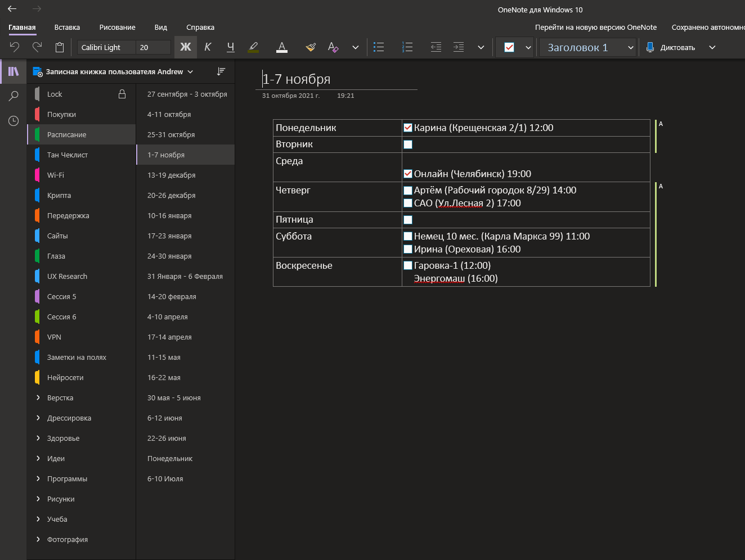The width and height of the screenshot is (745, 560).
Task: Check the Артём (Рабочий городок) checkbox
Action: pos(408,190)
